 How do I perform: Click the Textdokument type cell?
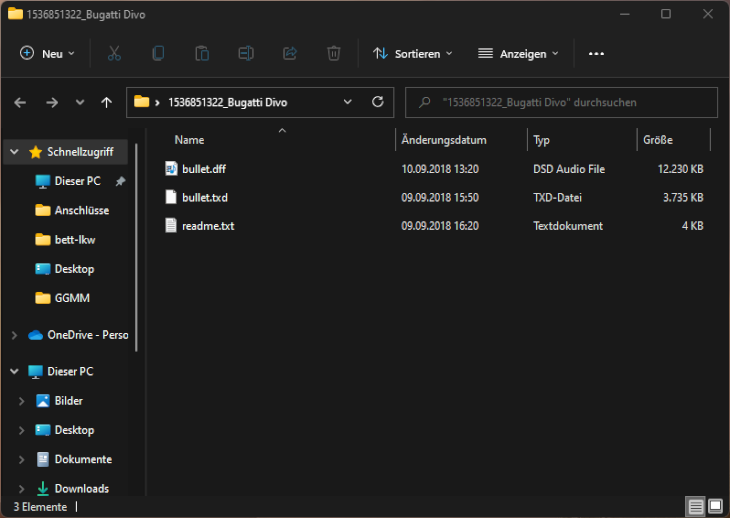click(568, 226)
